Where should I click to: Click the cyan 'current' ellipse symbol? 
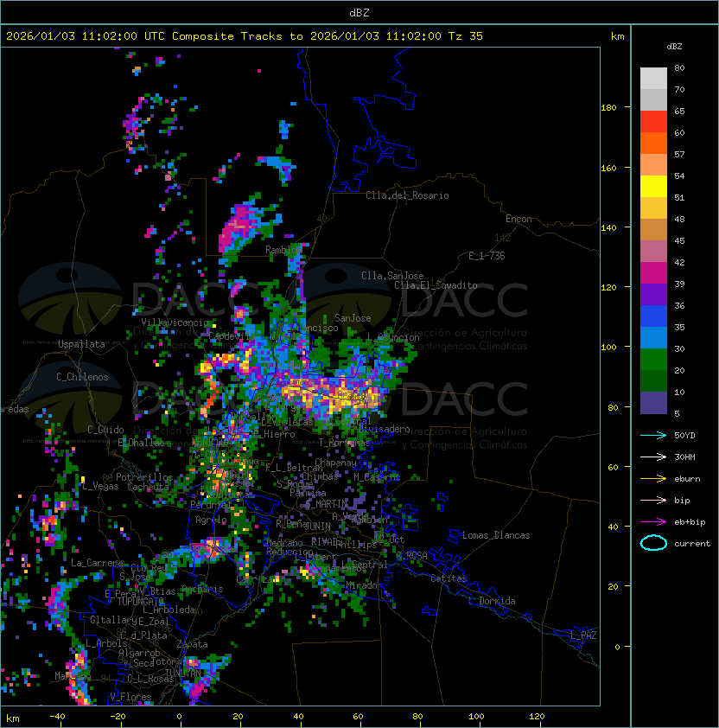pyautogui.click(x=653, y=543)
